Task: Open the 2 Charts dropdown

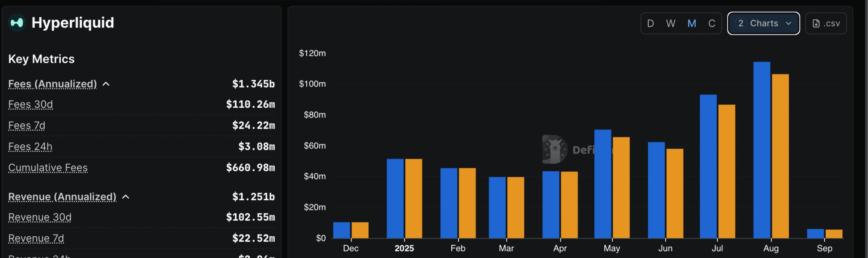Action: click(x=763, y=23)
